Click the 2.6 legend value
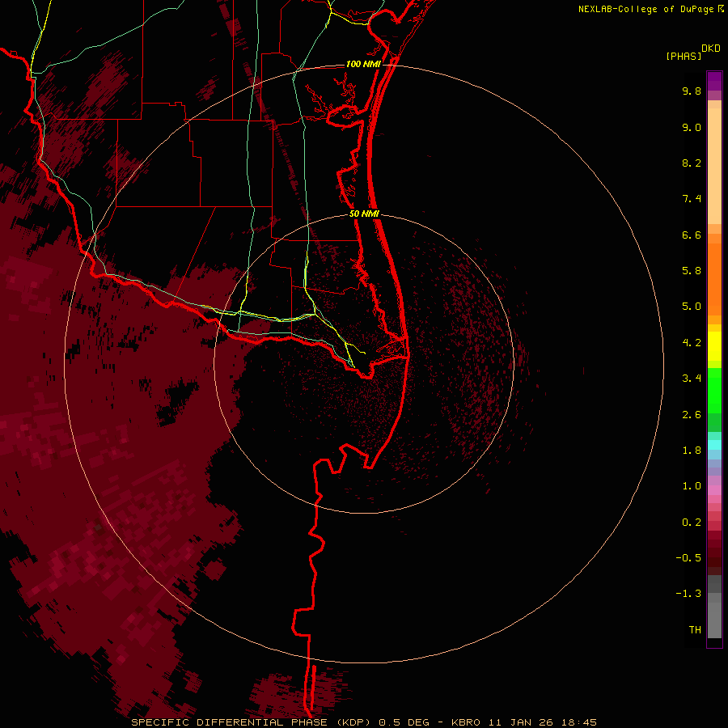 coord(692,415)
